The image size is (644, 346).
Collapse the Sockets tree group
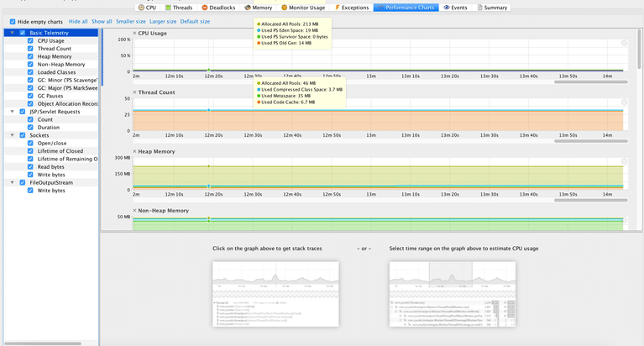click(x=11, y=135)
